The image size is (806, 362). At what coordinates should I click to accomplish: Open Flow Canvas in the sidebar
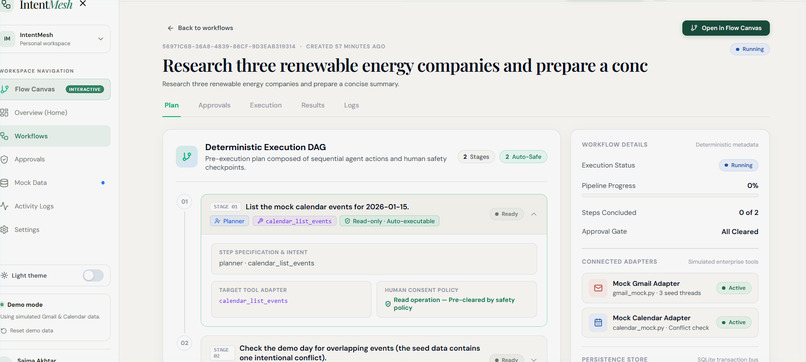pyautogui.click(x=55, y=89)
